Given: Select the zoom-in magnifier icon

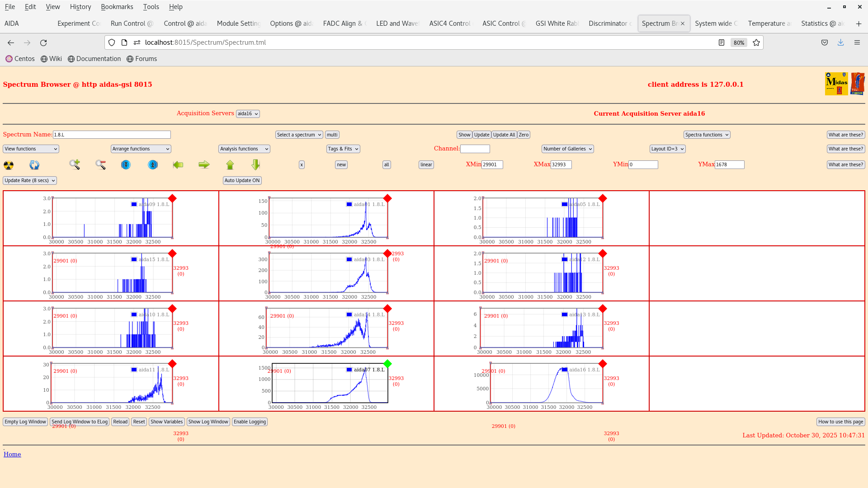Looking at the screenshot, I should [x=74, y=164].
